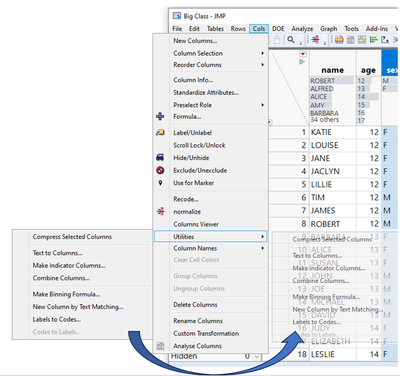The width and height of the screenshot is (400, 376).
Task: Click the Fit Y by X toolbar icon
Action: pyautogui.click(x=385, y=40)
